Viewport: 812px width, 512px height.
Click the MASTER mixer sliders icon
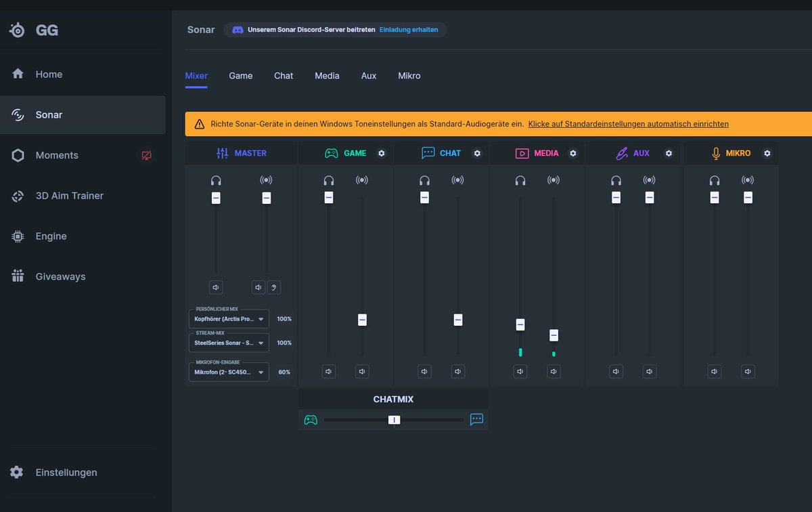click(x=223, y=153)
